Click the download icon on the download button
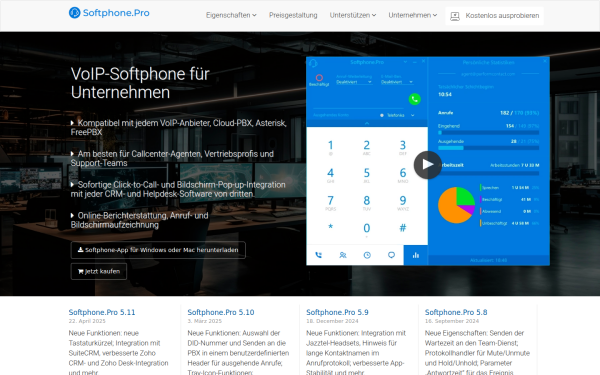 tap(80, 250)
